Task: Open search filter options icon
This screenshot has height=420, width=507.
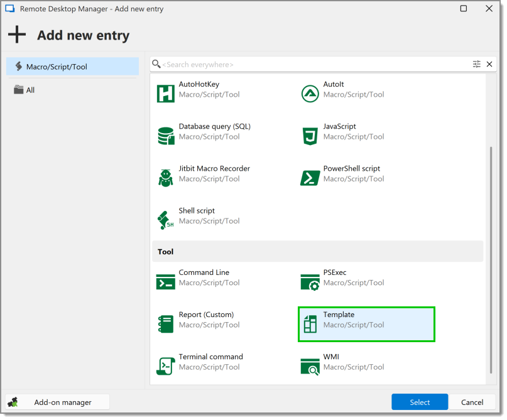Action: tap(476, 64)
